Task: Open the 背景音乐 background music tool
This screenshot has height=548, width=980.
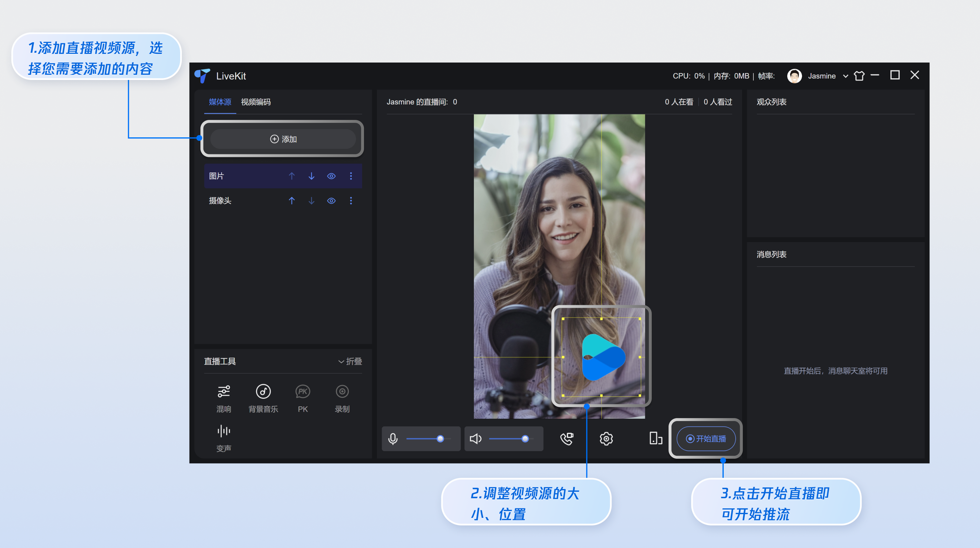Action: [263, 392]
